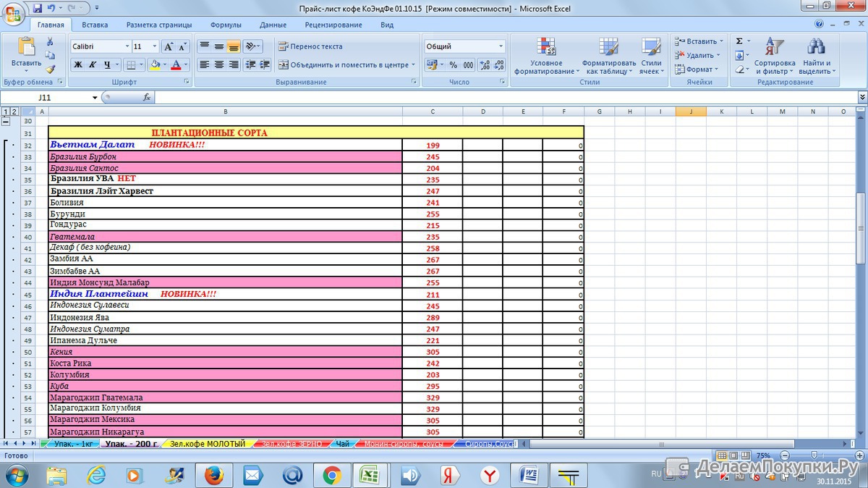The width and height of the screenshot is (868, 488).
Task: Open the Calibri font name dropdown
Action: click(x=127, y=46)
